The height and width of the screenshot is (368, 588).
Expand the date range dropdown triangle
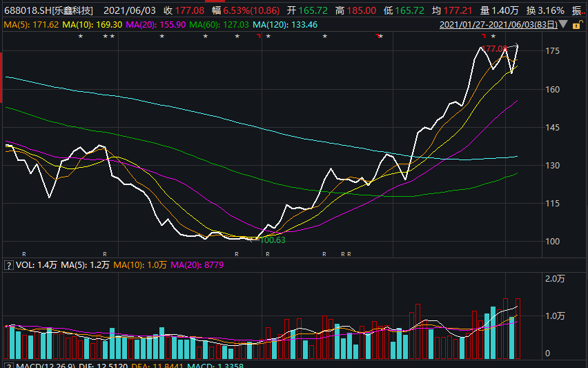coord(563,25)
